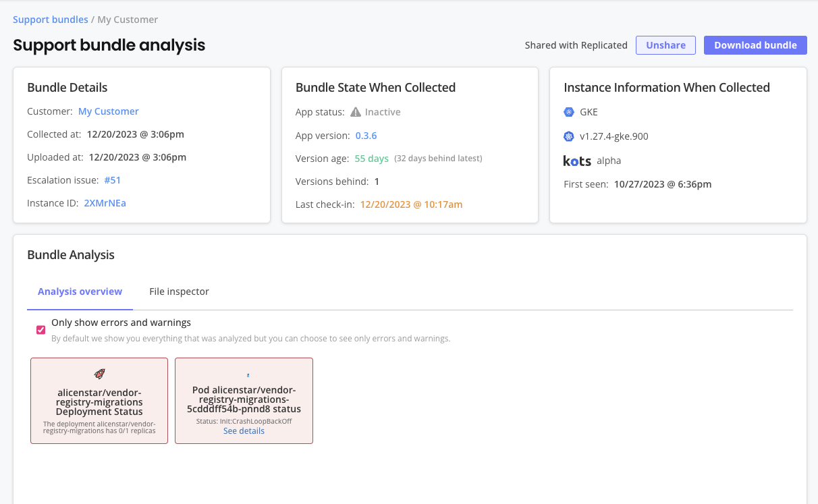Click the last check-in timestamp link
This screenshot has height=504, width=818.
410,204
